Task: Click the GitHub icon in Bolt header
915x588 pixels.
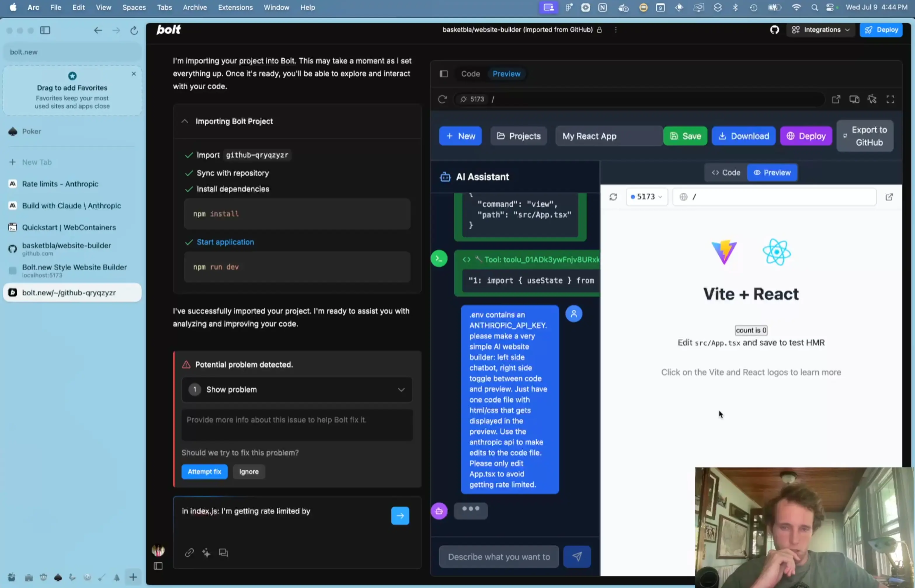Action: click(775, 30)
